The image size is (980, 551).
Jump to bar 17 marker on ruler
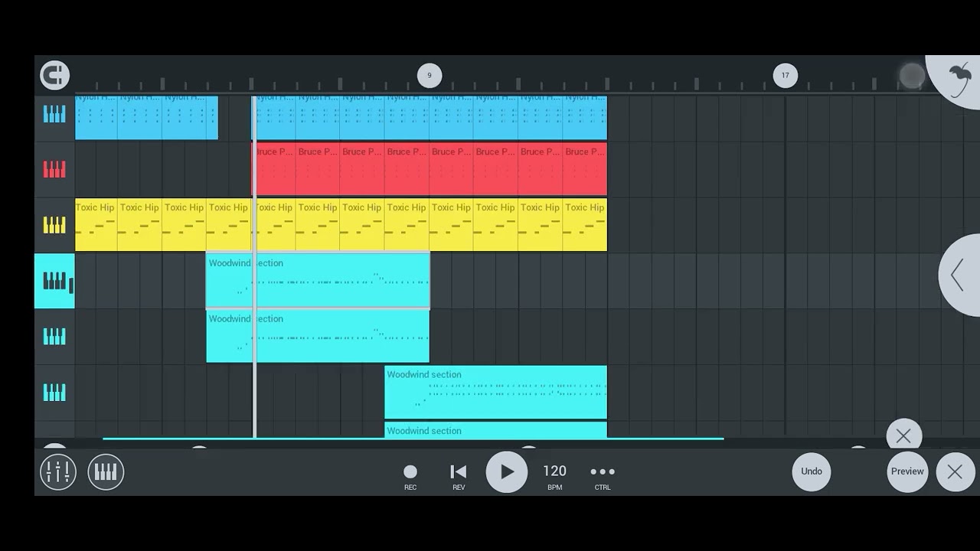(x=785, y=75)
